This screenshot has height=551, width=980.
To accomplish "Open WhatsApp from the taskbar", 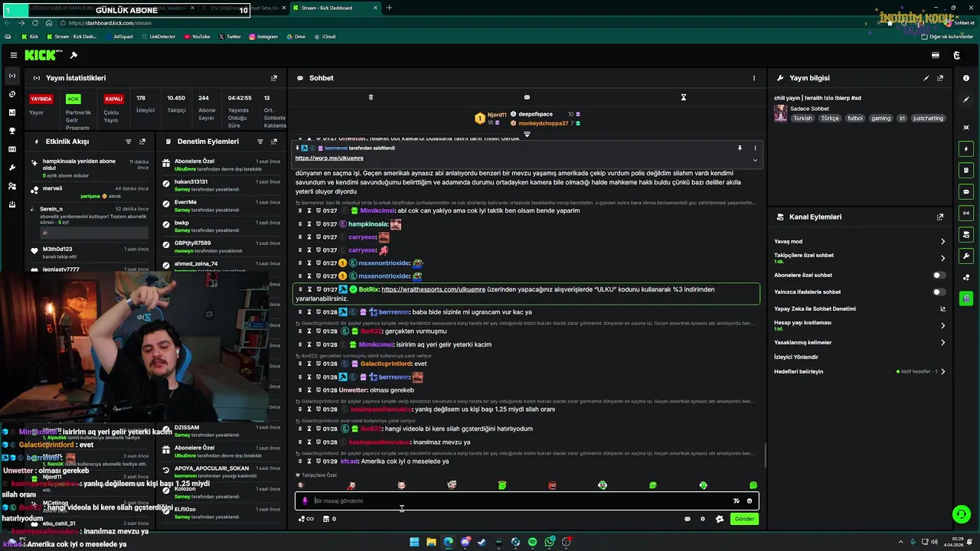I will pyautogui.click(x=550, y=542).
